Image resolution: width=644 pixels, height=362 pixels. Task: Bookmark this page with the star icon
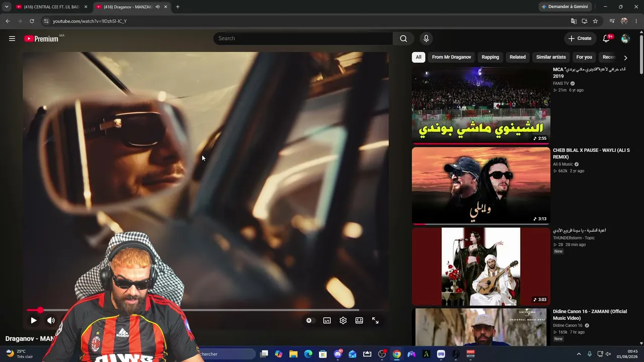tap(596, 21)
